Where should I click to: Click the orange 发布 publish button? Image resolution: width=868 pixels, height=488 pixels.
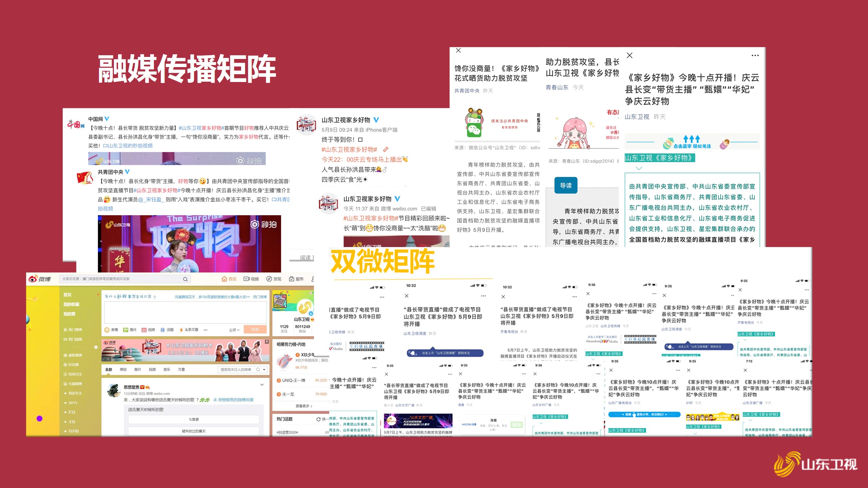tap(255, 330)
